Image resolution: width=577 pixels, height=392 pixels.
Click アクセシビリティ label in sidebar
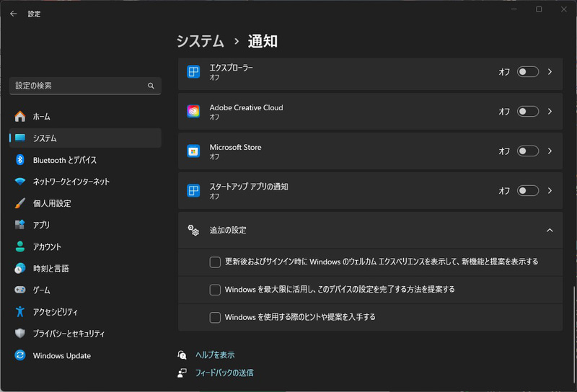[x=56, y=312]
